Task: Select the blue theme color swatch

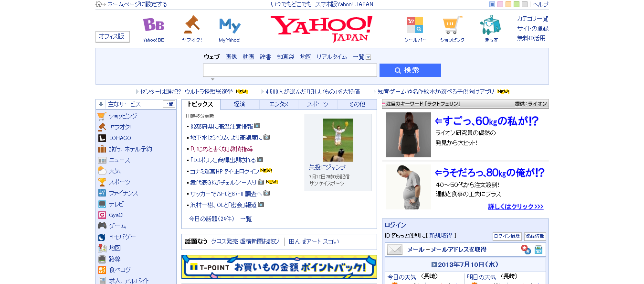Action: coord(492,4)
